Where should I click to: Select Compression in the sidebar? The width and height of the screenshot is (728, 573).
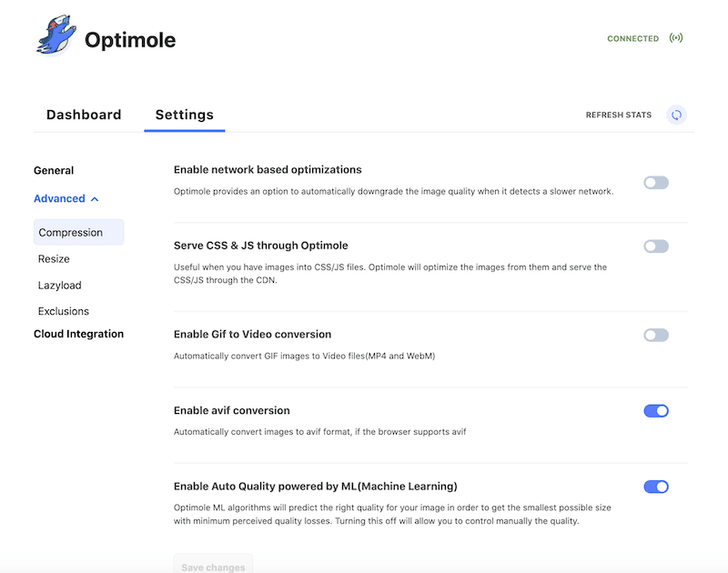pyautogui.click(x=78, y=232)
